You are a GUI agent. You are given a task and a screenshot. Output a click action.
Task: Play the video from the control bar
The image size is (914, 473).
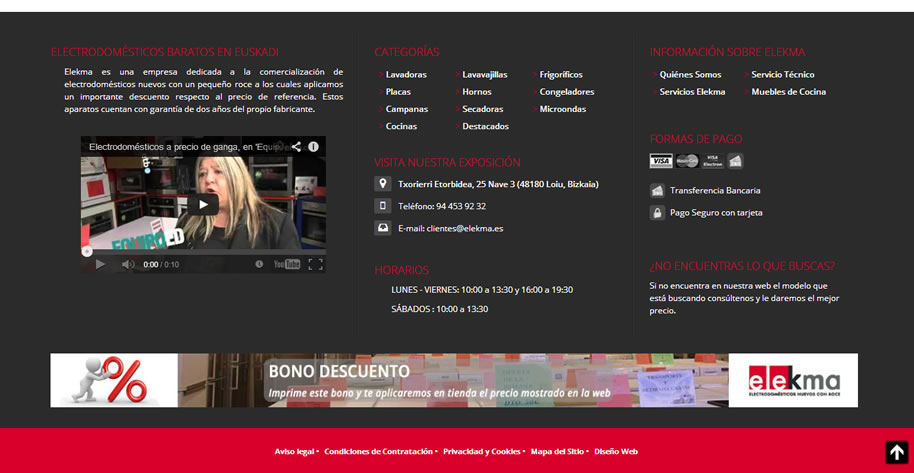point(100,264)
